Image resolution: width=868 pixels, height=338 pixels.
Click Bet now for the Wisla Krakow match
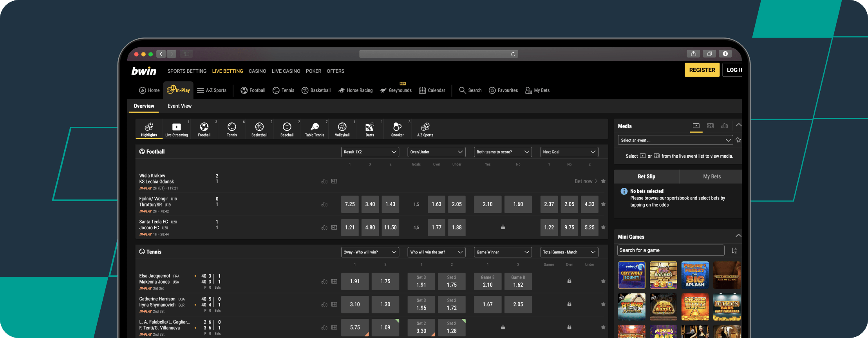(586, 181)
